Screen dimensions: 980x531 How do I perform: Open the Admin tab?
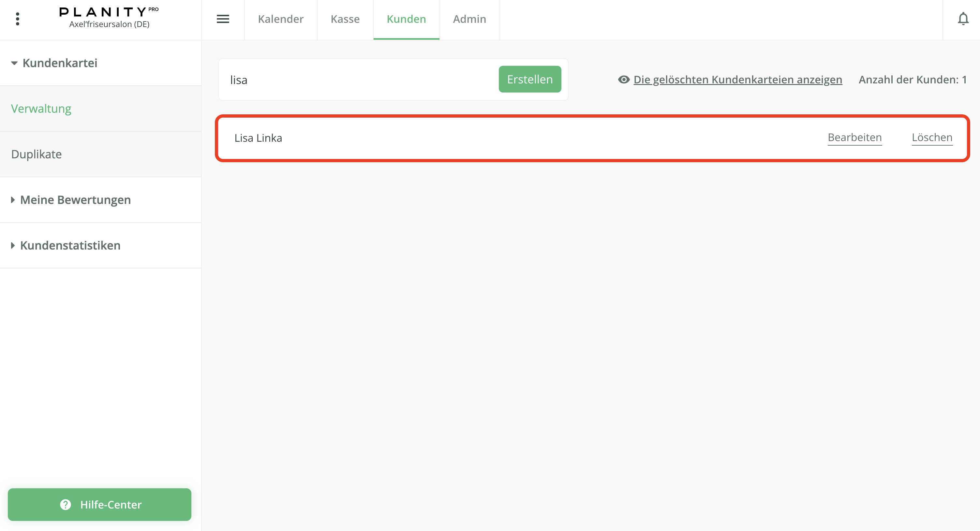[x=469, y=19]
